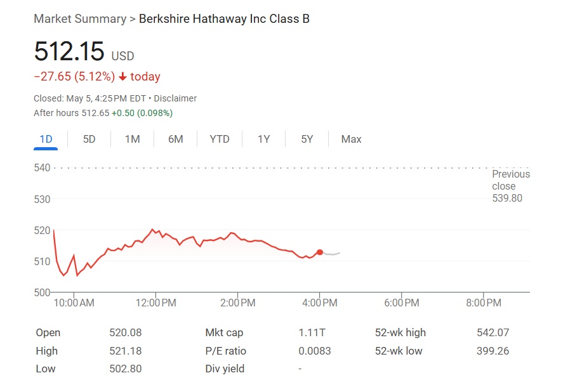Open the Disclaimer link
This screenshot has width=561, height=392.
[x=175, y=98]
